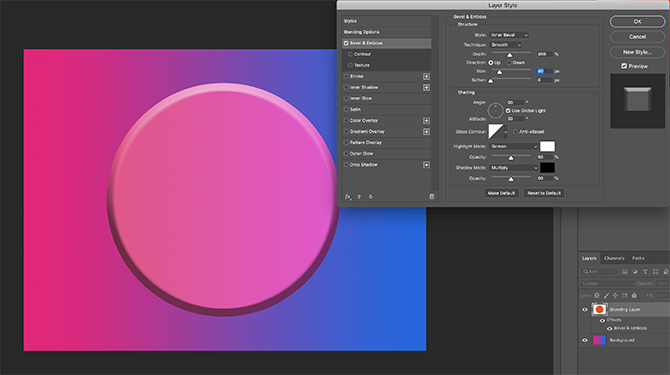Click the Altitude input field

click(x=515, y=119)
